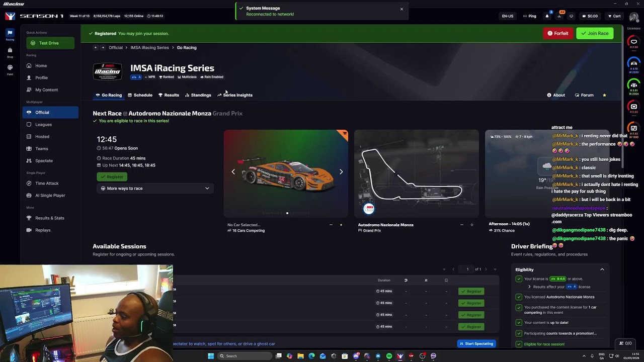Open the Racing section in the left rail
Viewport: 644px width, 362px height.
click(x=10, y=35)
